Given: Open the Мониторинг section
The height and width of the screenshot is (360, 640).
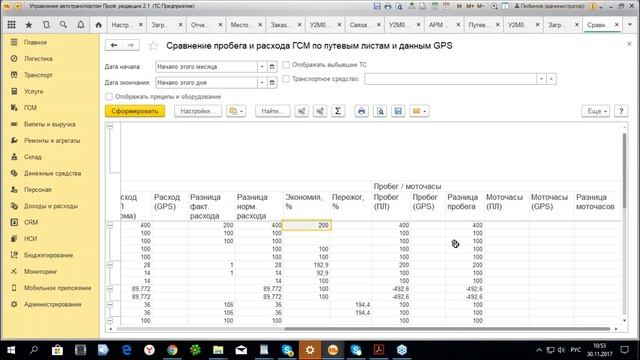Looking at the screenshot, I should click(40, 271).
